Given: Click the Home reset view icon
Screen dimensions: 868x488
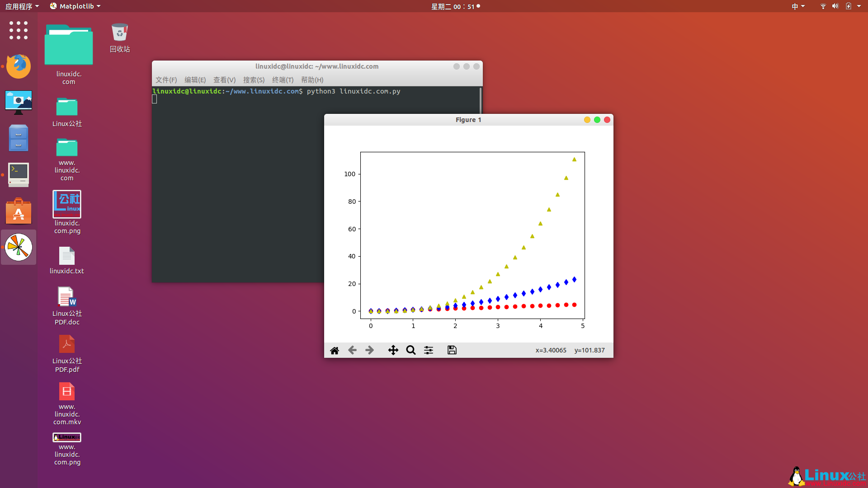Looking at the screenshot, I should coord(335,351).
